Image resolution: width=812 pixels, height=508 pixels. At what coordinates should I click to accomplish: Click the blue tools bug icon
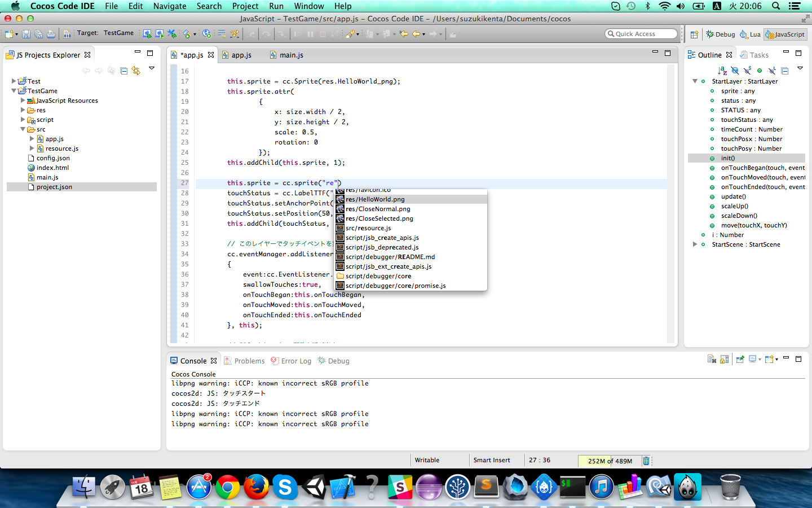172,34
